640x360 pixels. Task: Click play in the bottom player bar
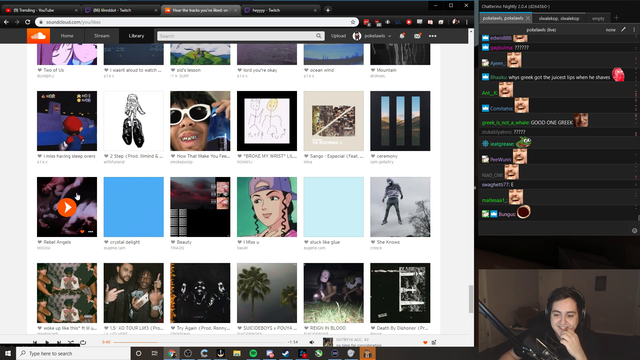click(47, 342)
